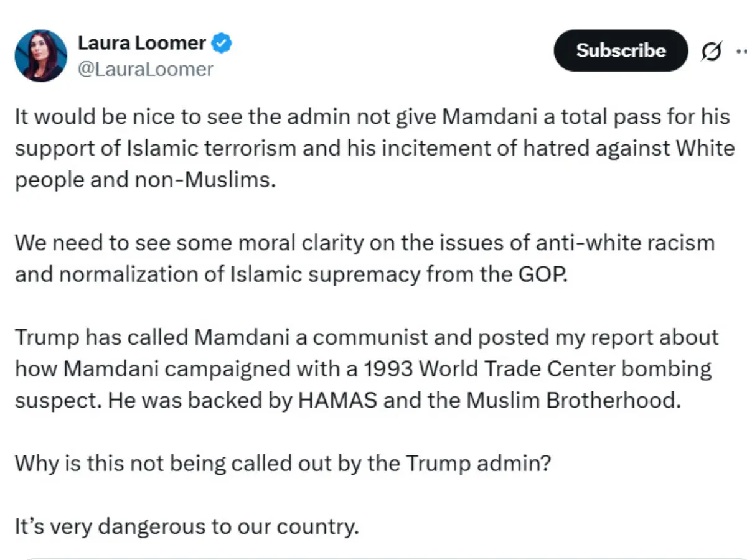Screen dimensions: 747x560
Task: Subscribe to Laura Loomer
Action: [x=620, y=51]
